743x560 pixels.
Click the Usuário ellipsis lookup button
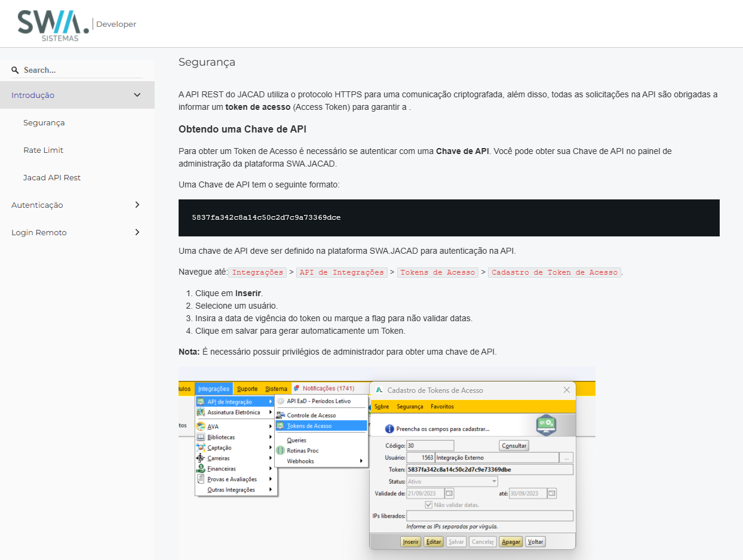566,457
